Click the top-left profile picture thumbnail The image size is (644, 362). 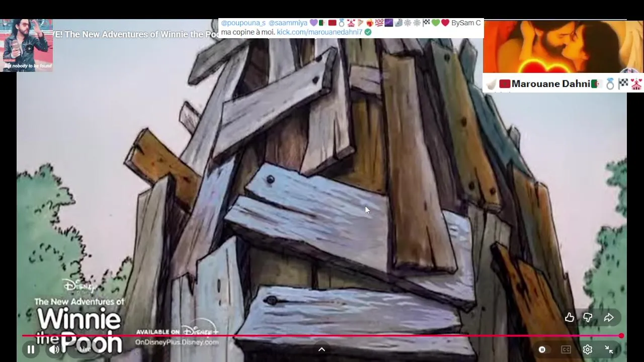click(x=27, y=45)
